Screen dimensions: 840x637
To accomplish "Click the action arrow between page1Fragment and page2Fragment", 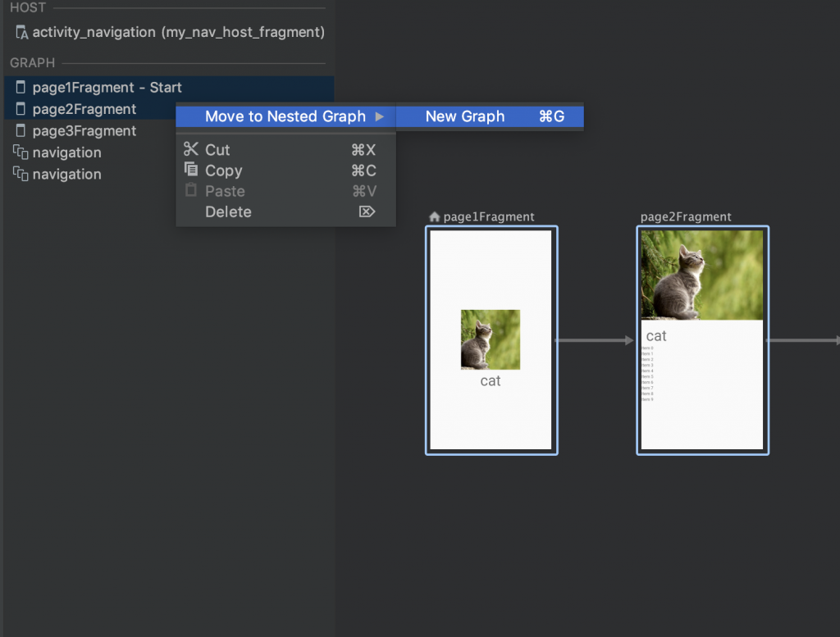I will pos(596,339).
